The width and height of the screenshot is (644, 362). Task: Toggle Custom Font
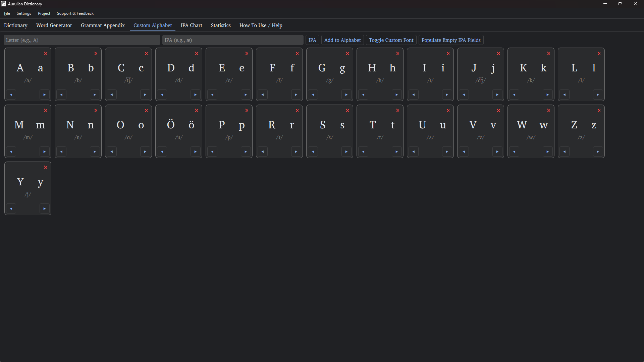click(x=391, y=40)
